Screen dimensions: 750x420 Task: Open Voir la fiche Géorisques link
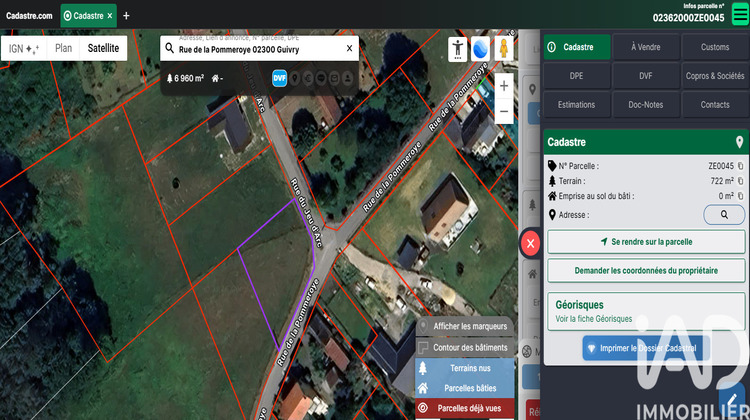tap(594, 319)
